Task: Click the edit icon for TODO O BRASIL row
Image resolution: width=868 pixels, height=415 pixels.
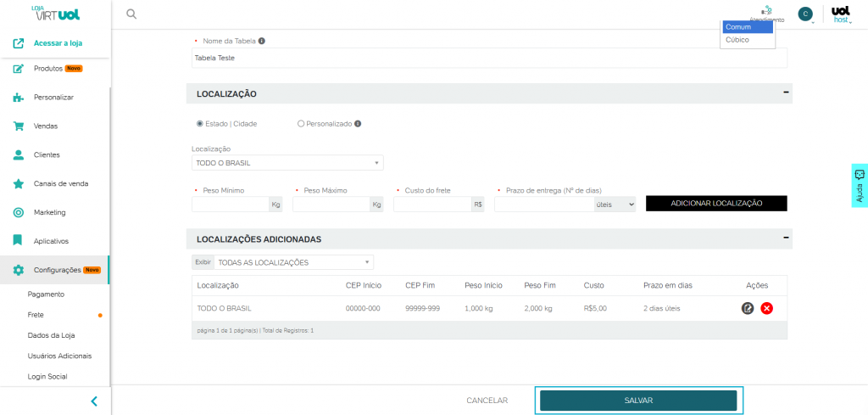Action: [748, 308]
